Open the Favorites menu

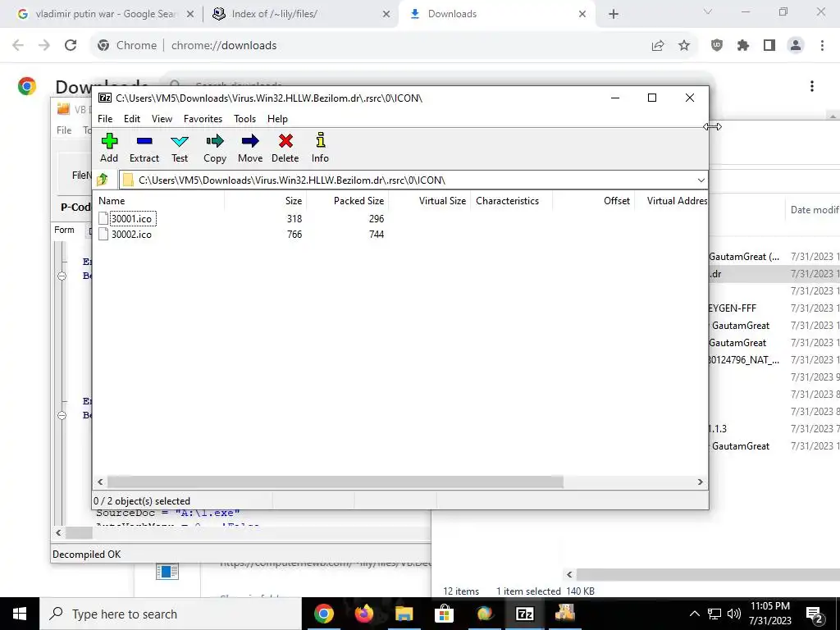click(x=203, y=119)
